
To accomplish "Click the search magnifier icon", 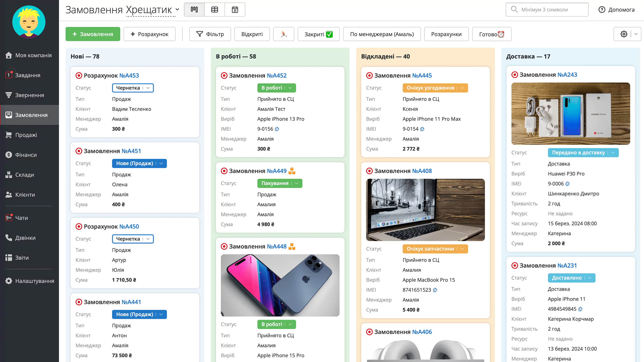I will (514, 10).
